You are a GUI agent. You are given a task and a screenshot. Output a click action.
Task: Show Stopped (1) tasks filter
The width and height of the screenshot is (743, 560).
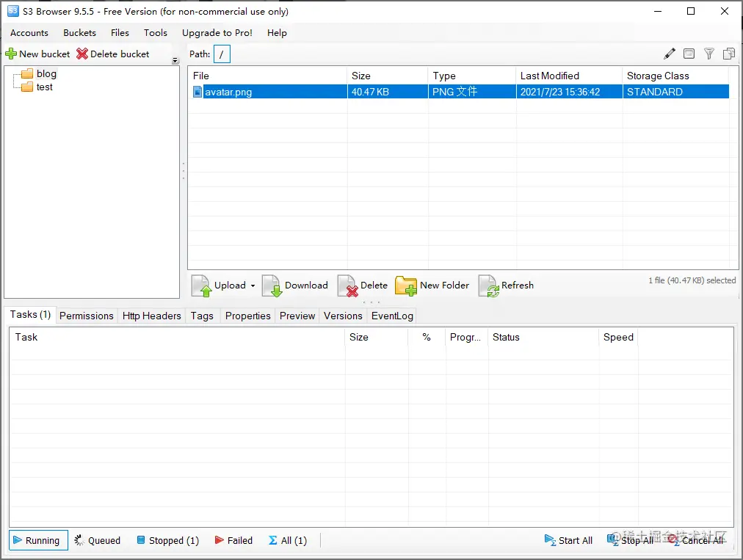point(167,540)
